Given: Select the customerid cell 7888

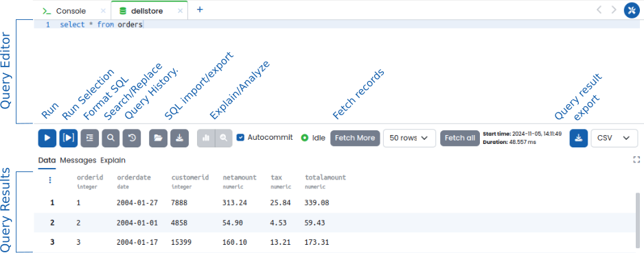Looking at the screenshot, I should (x=179, y=202).
